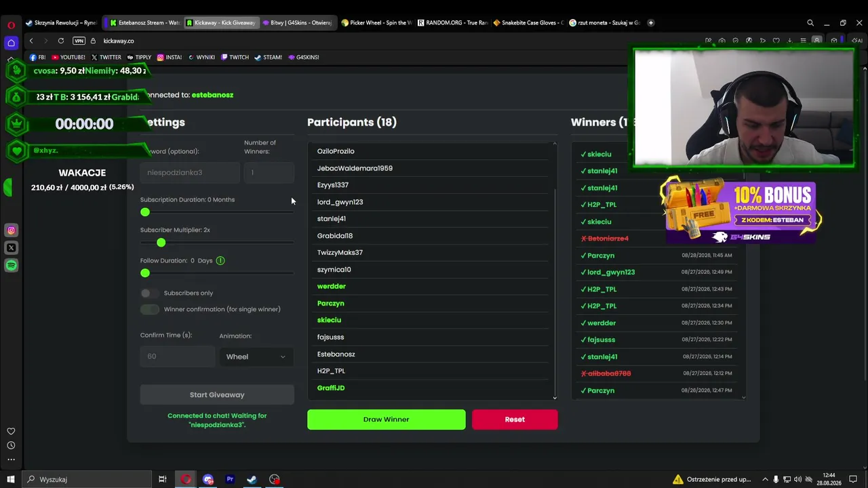The height and width of the screenshot is (488, 868).
Task: Click the participants list scrollbar
Action: click(555, 291)
